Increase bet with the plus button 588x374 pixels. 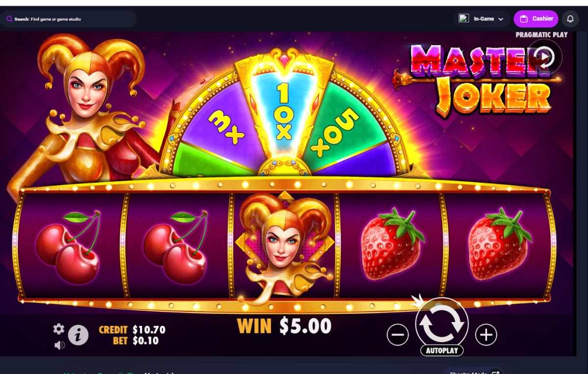[486, 335]
